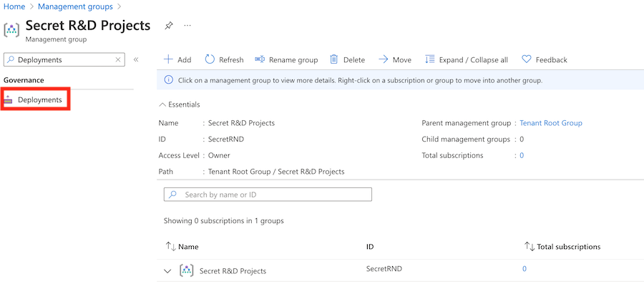Viewport: 644px width, 284px height.
Task: Click the Secret R&D Projects row group icon
Action: (187, 270)
